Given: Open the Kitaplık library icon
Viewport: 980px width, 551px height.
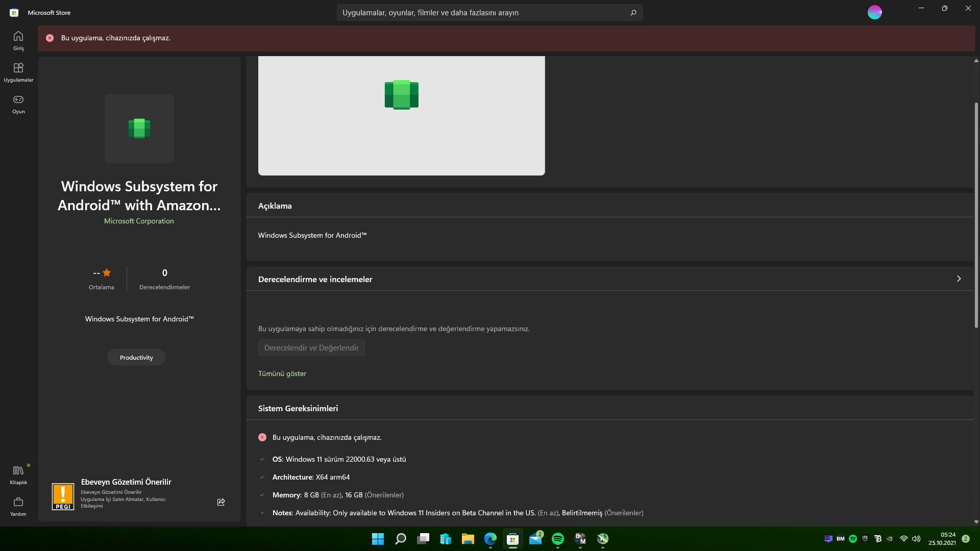Looking at the screenshot, I should tap(18, 474).
